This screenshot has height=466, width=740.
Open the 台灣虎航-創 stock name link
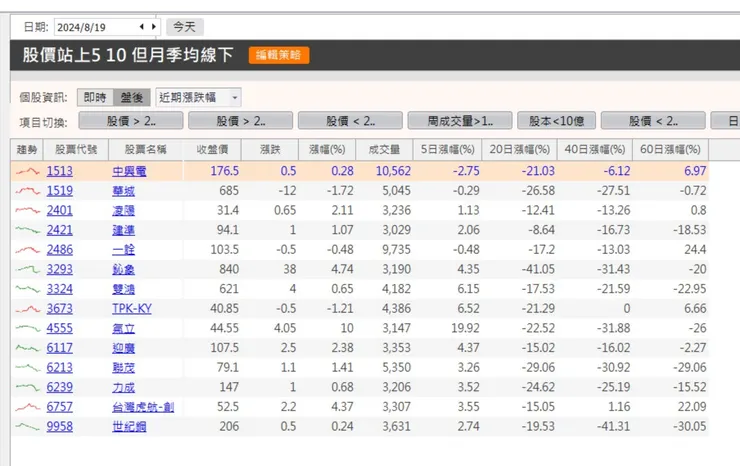pyautogui.click(x=143, y=407)
